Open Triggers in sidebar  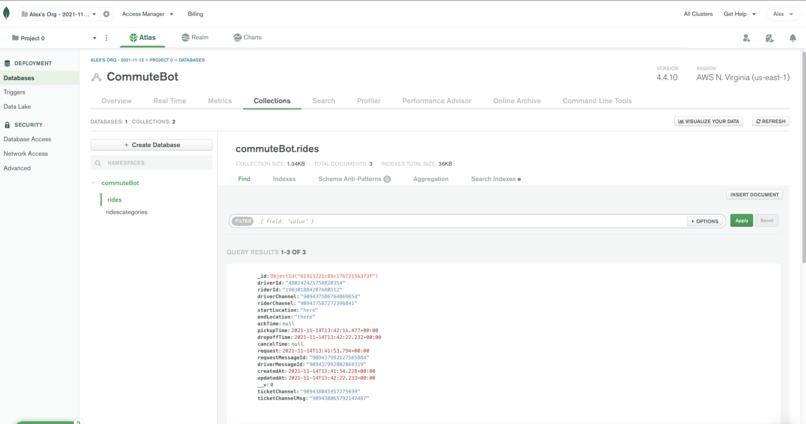[x=14, y=93]
